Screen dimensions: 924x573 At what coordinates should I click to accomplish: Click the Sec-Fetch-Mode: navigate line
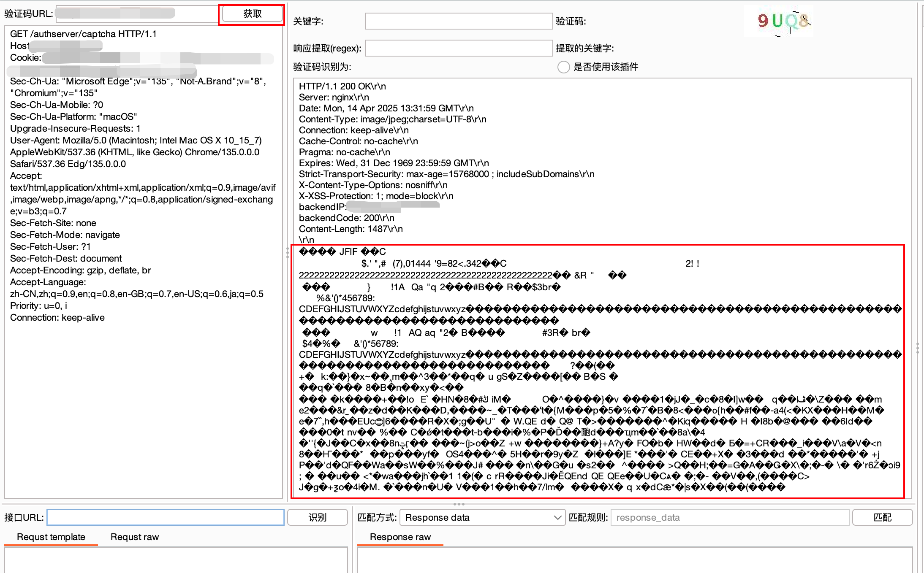(x=65, y=235)
